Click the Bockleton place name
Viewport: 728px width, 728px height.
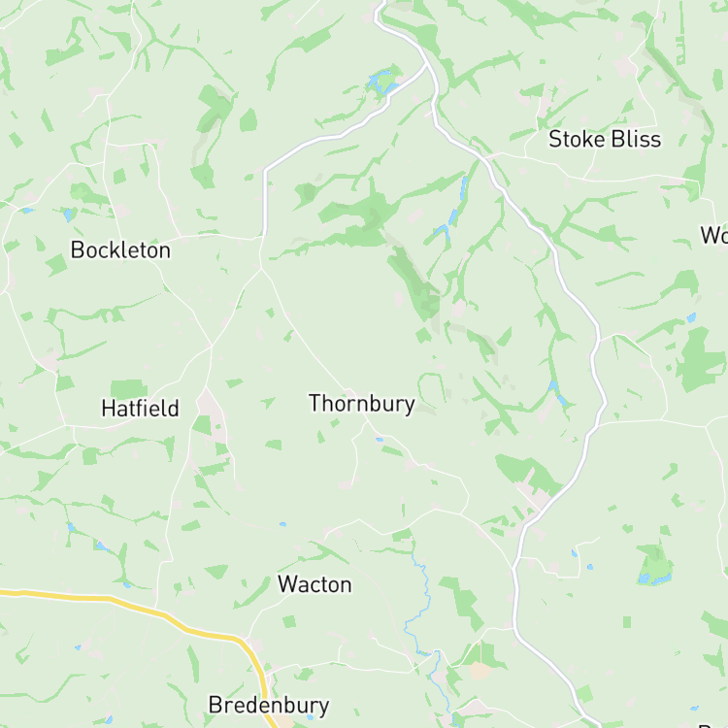click(120, 250)
